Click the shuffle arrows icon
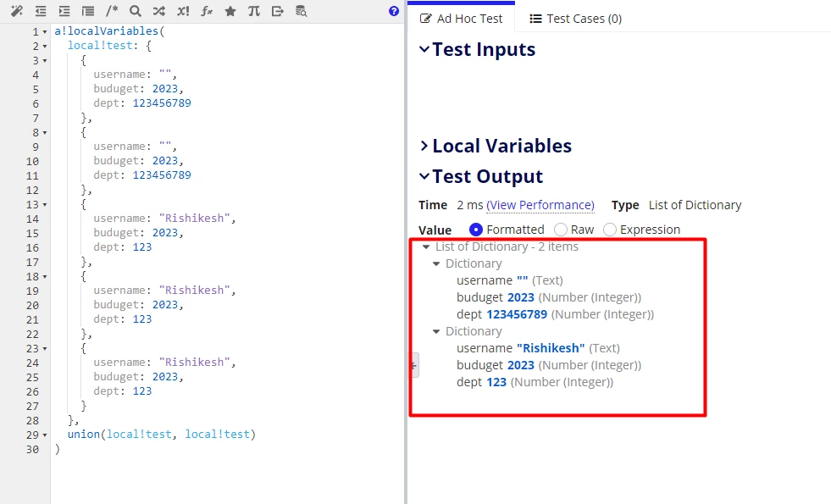831x504 pixels. coord(159,11)
